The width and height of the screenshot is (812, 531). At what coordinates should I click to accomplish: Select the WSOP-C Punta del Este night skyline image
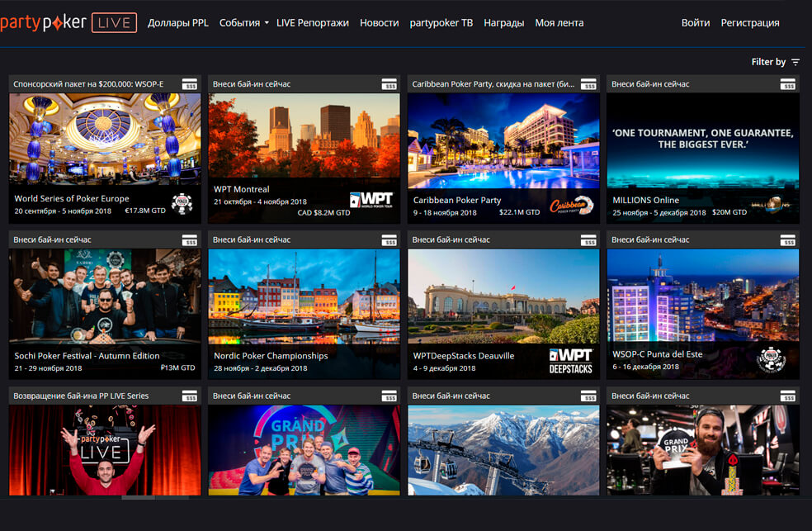(703, 296)
